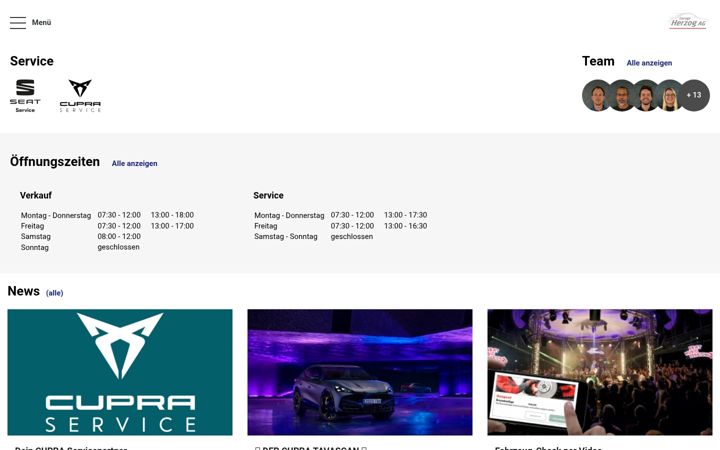The height and width of the screenshot is (450, 720).
Task: Click the +13 more team members badge
Action: pos(694,95)
